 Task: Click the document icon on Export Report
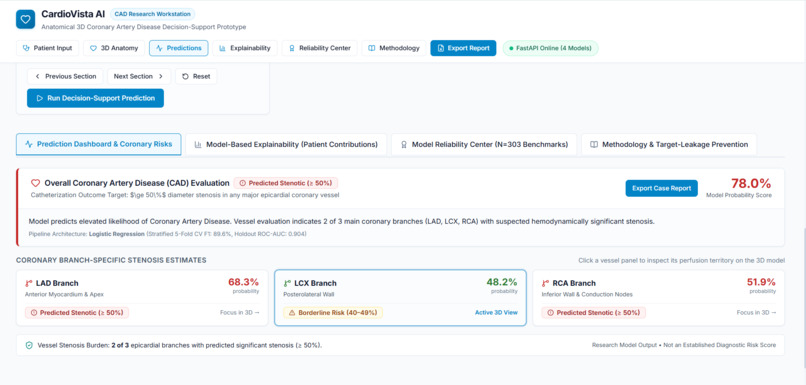tap(441, 48)
